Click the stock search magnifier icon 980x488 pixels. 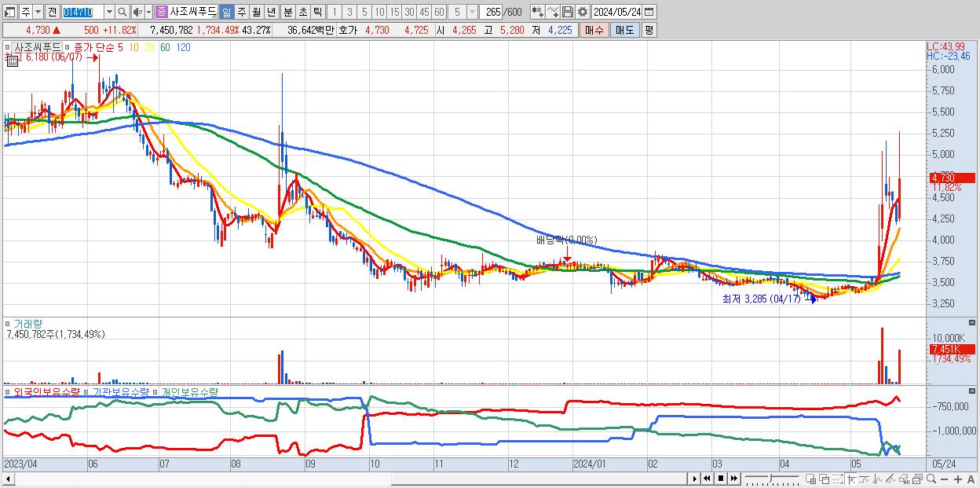click(x=122, y=12)
